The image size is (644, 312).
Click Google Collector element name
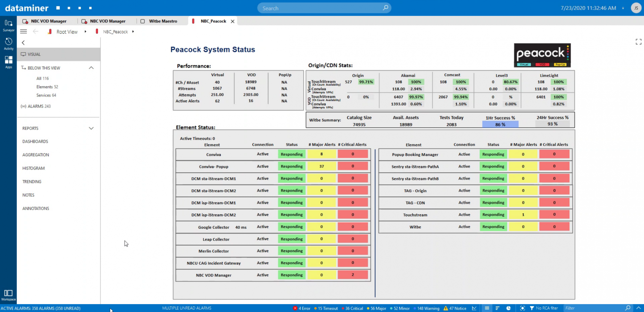tap(213, 227)
